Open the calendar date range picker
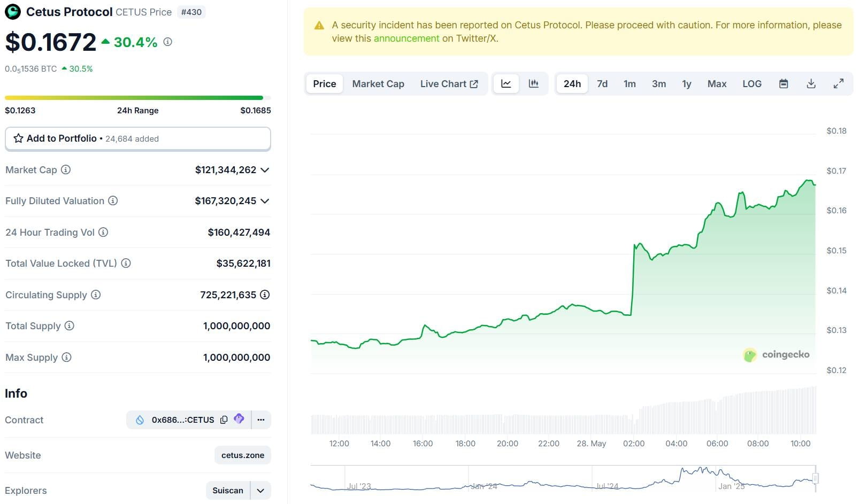Screen dimensions: 860x504 pos(784,84)
